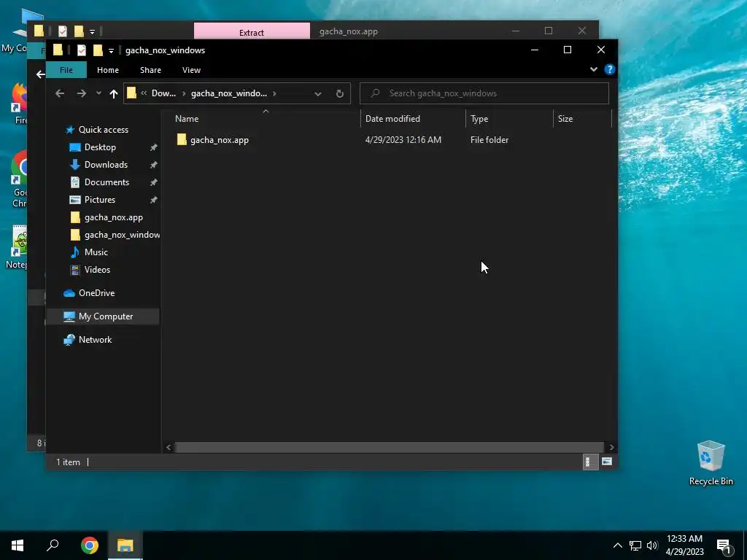747x560 pixels.
Task: Select the Recycle Bin desktop icon
Action: [x=711, y=463]
